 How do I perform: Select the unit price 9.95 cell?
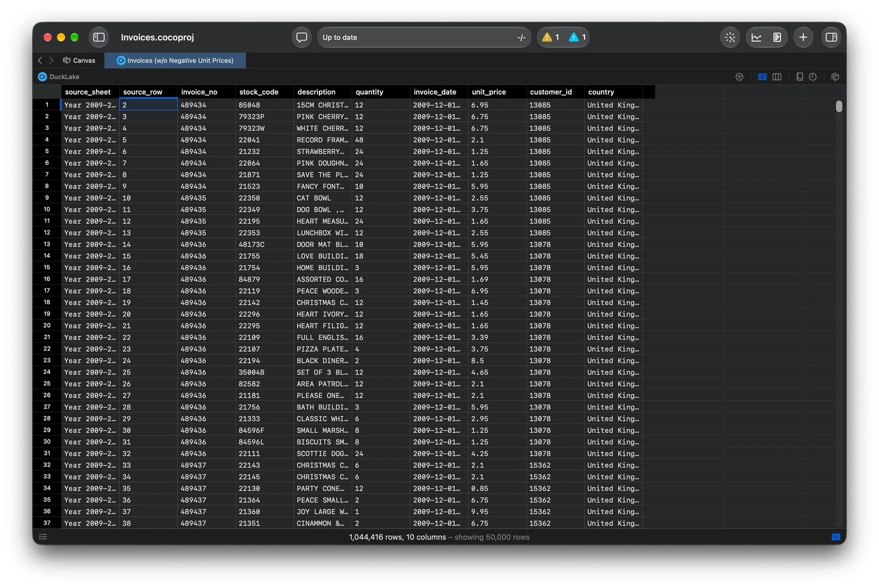(x=497, y=512)
